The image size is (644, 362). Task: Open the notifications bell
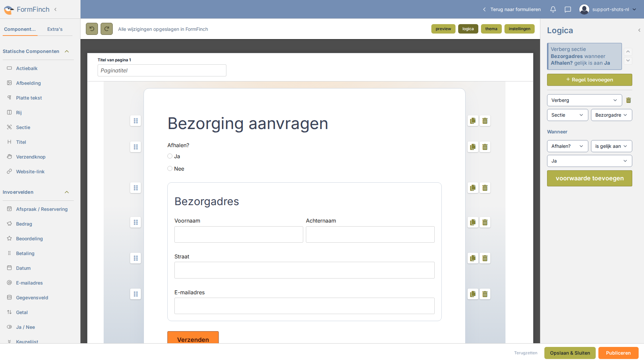point(553,9)
